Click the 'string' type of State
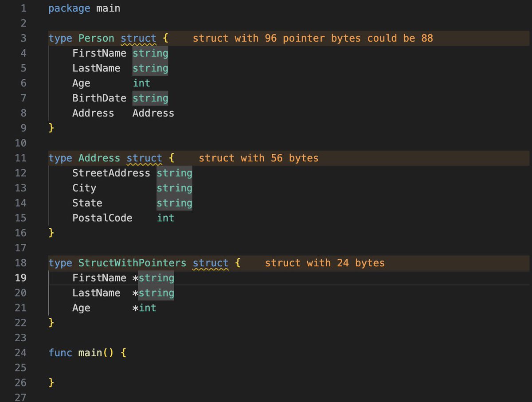 (x=174, y=203)
